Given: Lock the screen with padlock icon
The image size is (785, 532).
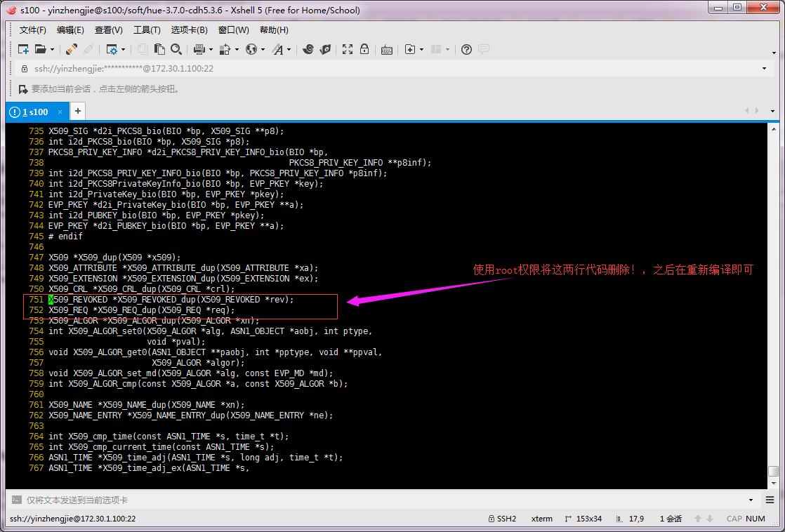Looking at the screenshot, I should coord(364,49).
